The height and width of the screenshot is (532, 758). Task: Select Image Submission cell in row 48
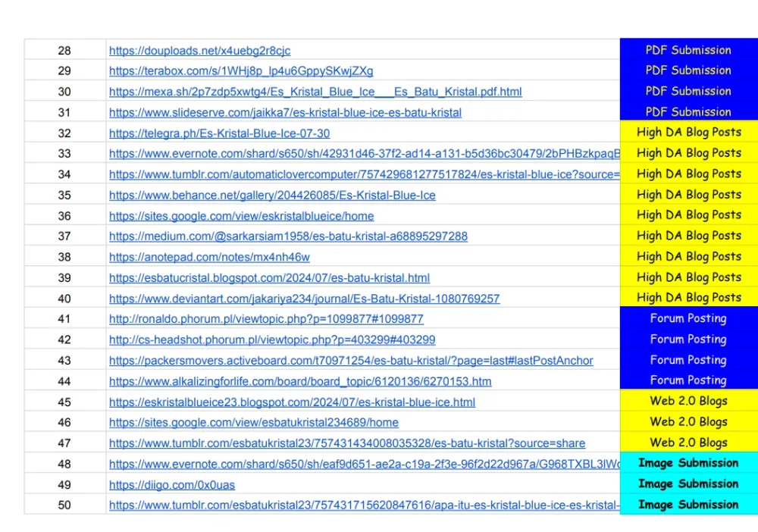point(689,462)
